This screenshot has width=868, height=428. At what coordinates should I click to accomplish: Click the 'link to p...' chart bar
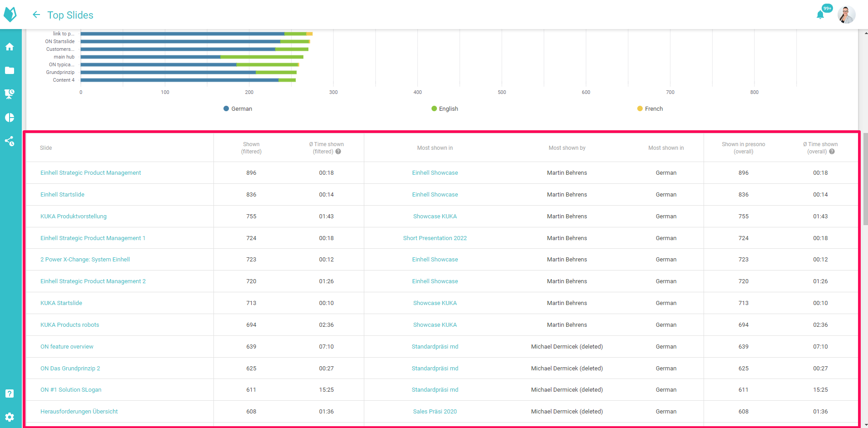tap(196, 34)
